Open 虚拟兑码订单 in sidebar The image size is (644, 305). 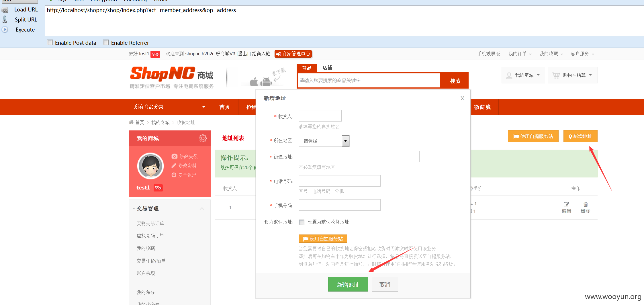150,236
